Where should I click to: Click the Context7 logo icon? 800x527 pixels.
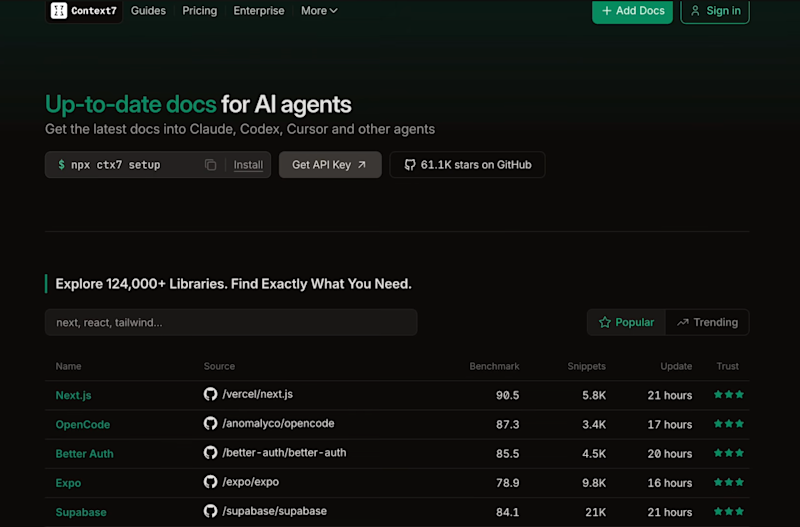coord(59,10)
